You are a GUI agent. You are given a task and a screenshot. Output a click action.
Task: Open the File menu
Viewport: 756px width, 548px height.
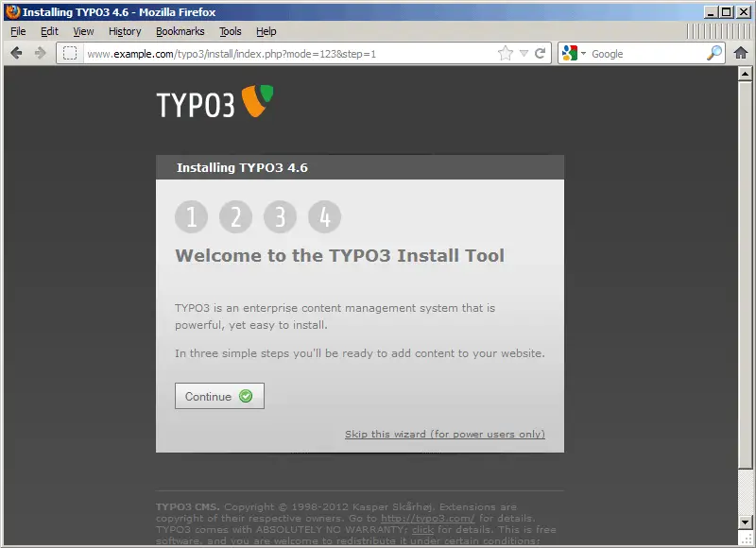tap(18, 31)
